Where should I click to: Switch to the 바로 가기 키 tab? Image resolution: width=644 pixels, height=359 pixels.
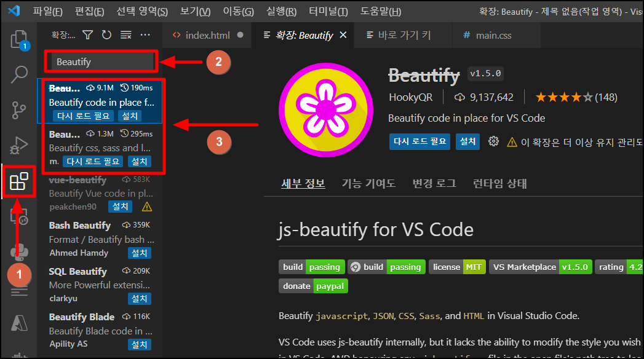(x=403, y=35)
